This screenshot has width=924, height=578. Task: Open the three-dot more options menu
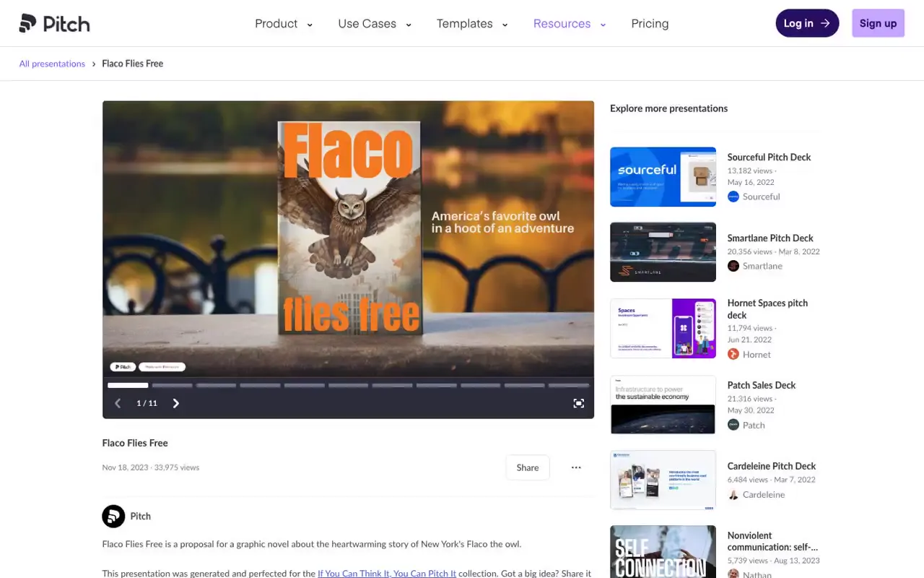point(576,467)
